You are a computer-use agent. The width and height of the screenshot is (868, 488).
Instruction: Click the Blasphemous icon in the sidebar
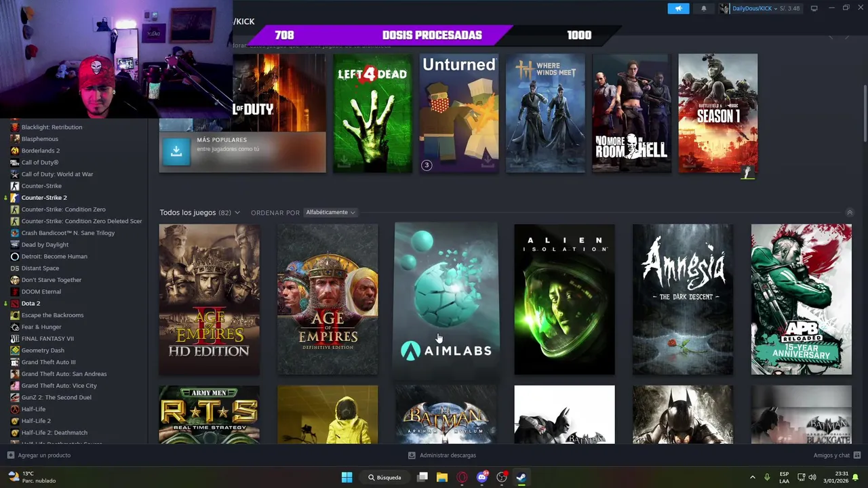click(x=14, y=139)
